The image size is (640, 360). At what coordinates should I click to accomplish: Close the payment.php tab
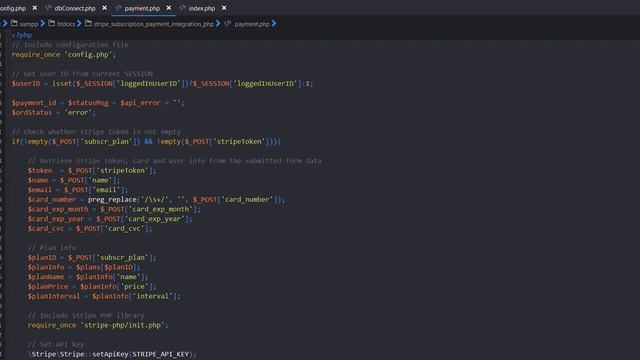point(169,8)
